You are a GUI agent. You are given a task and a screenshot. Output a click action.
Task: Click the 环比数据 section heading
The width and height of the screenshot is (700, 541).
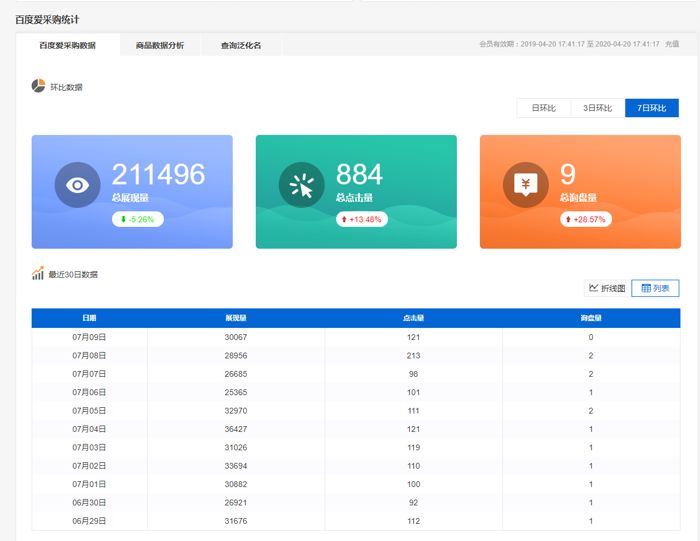point(67,87)
